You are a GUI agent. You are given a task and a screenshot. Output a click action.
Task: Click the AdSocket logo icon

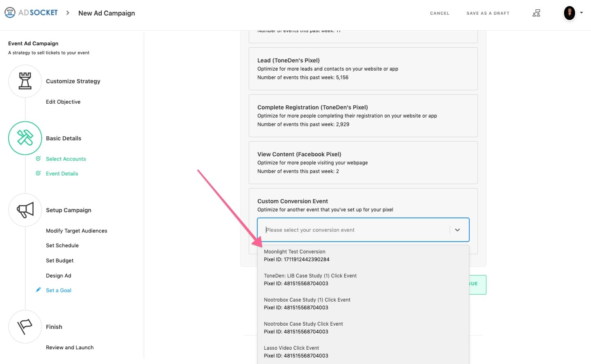tap(10, 13)
